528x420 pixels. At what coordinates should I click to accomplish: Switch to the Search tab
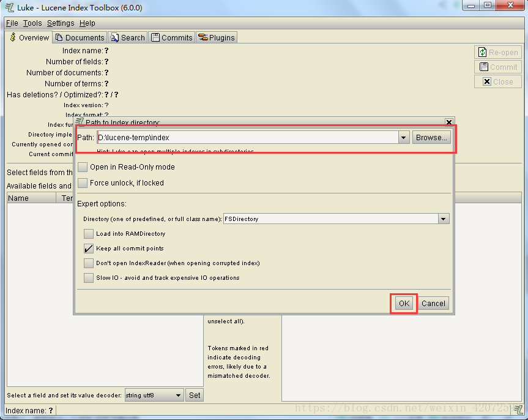tap(128, 37)
